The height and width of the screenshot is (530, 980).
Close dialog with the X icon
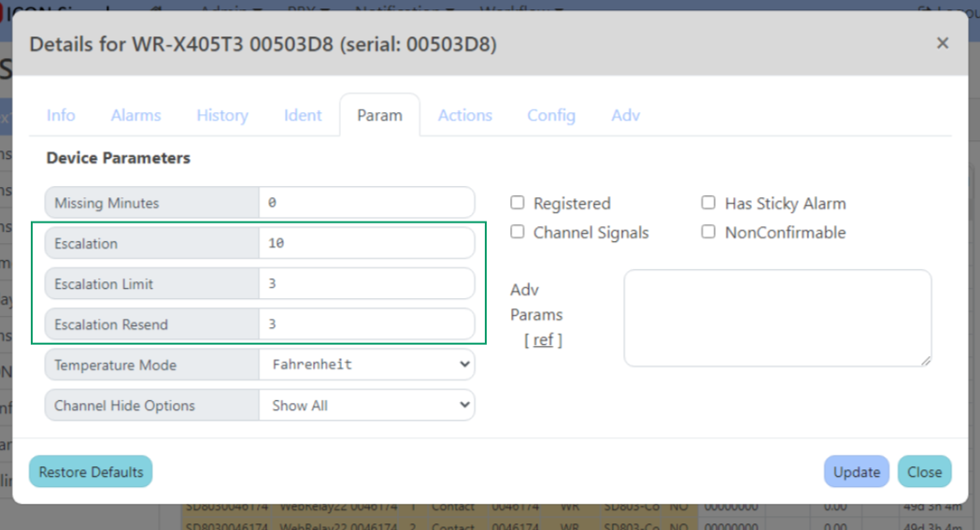pos(942,43)
